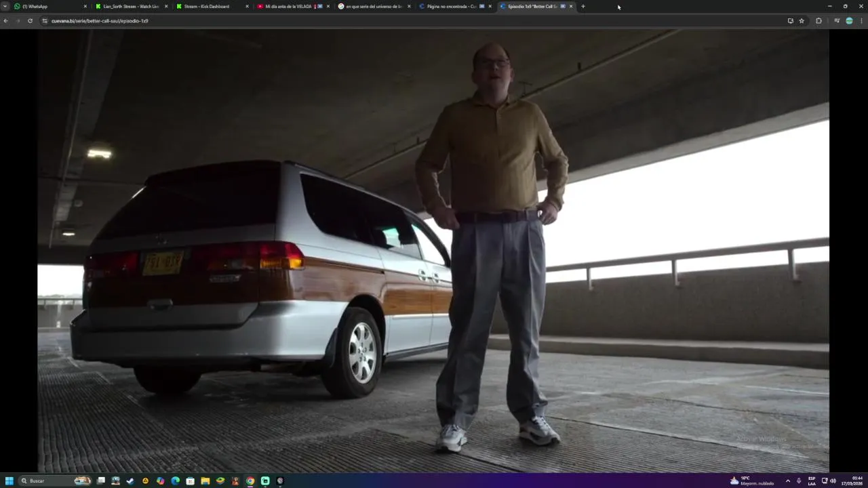Open the Windows Start menu
868x488 pixels.
(x=9, y=481)
